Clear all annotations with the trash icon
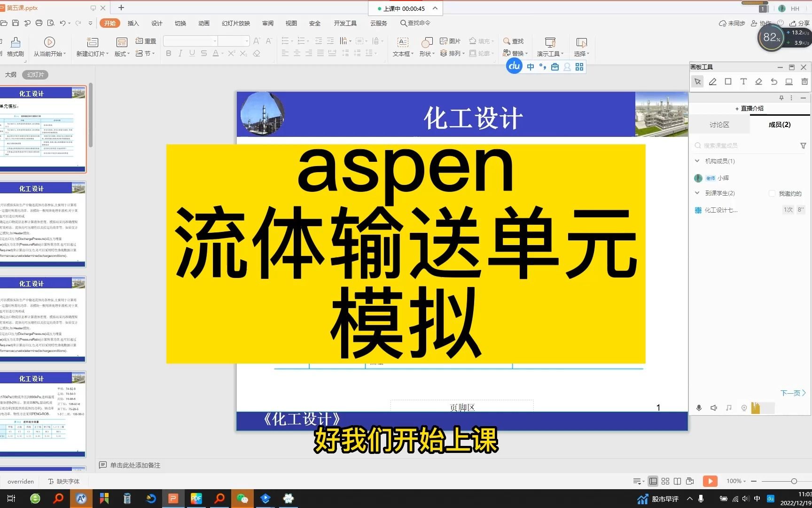812x508 pixels. 804,81
